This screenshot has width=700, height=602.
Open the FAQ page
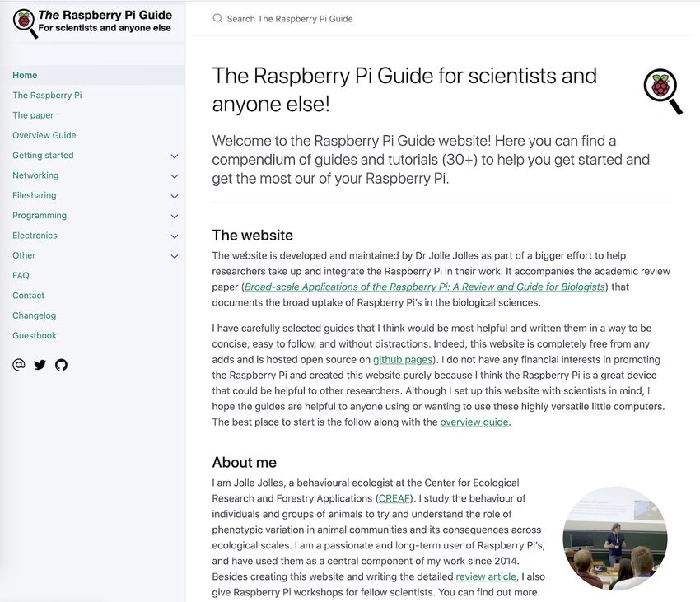point(21,276)
